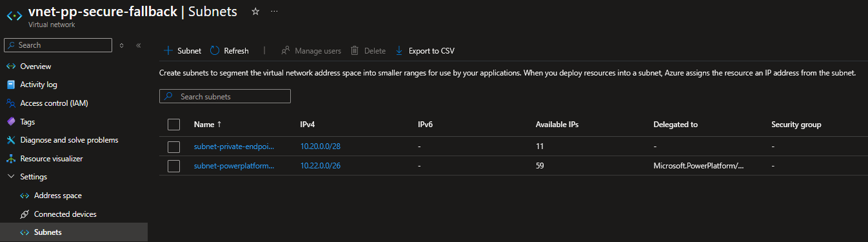Sort by Available IPs column header

(x=557, y=125)
